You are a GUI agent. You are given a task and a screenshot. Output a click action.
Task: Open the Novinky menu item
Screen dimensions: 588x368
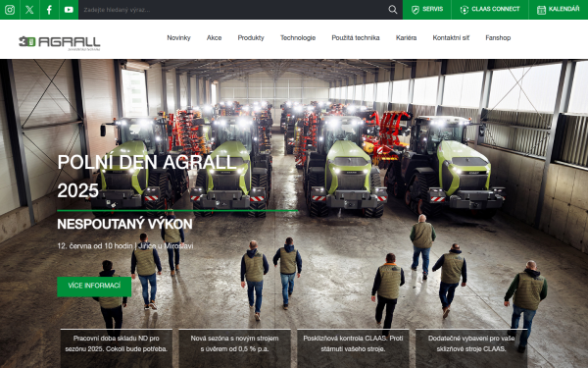tap(178, 38)
